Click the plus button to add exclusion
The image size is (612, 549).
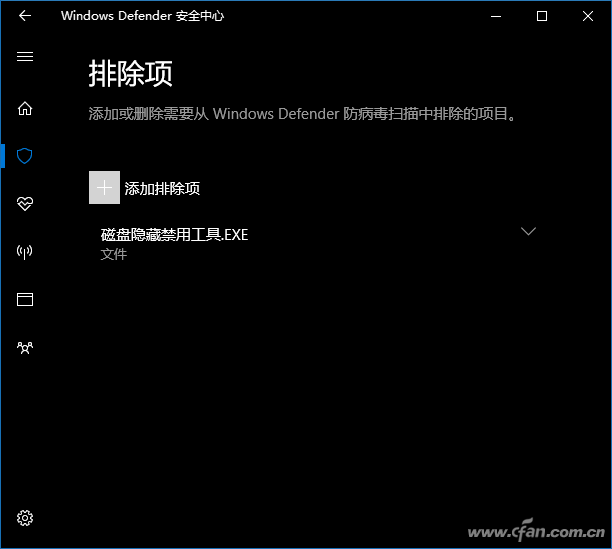[104, 188]
